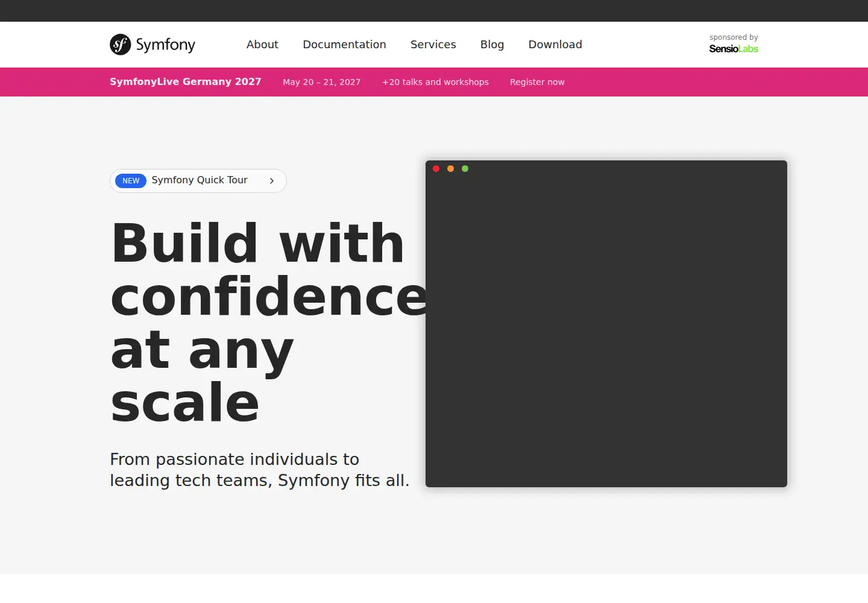868x603 pixels.
Task: Click the '+20 talks and workshops' text
Action: pos(435,82)
